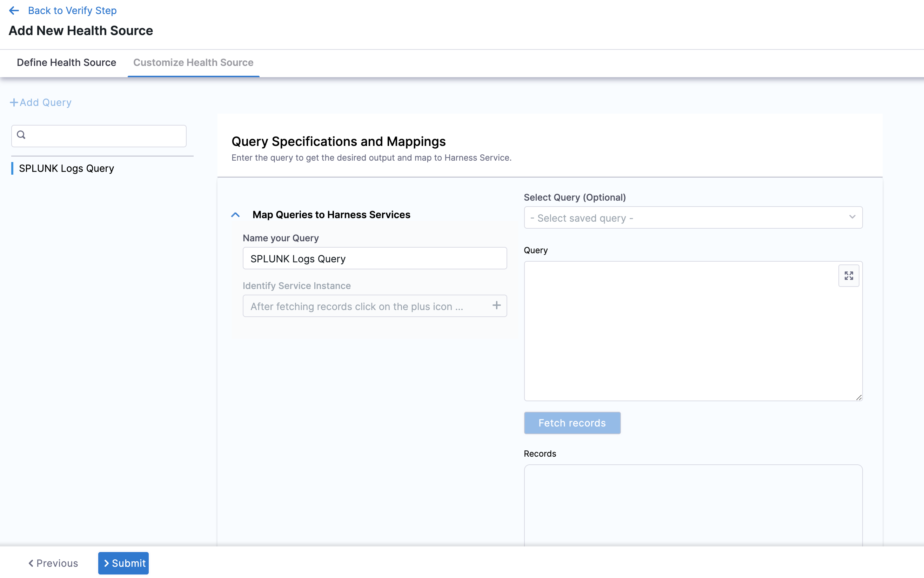This screenshot has height=578, width=924.
Task: Click the Fetch records button
Action: 572,423
